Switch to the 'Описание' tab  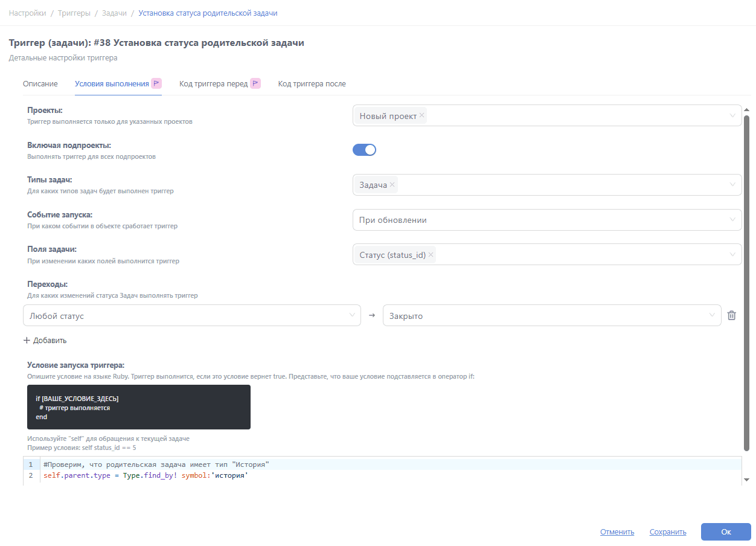click(40, 84)
